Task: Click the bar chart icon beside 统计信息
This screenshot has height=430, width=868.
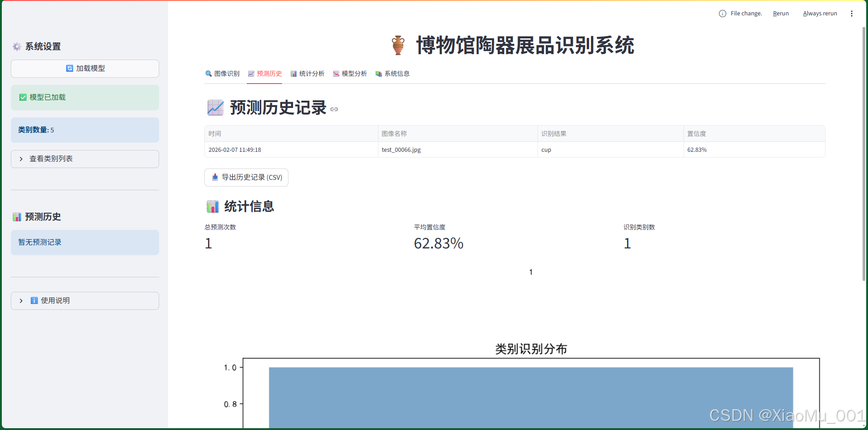Action: click(212, 206)
